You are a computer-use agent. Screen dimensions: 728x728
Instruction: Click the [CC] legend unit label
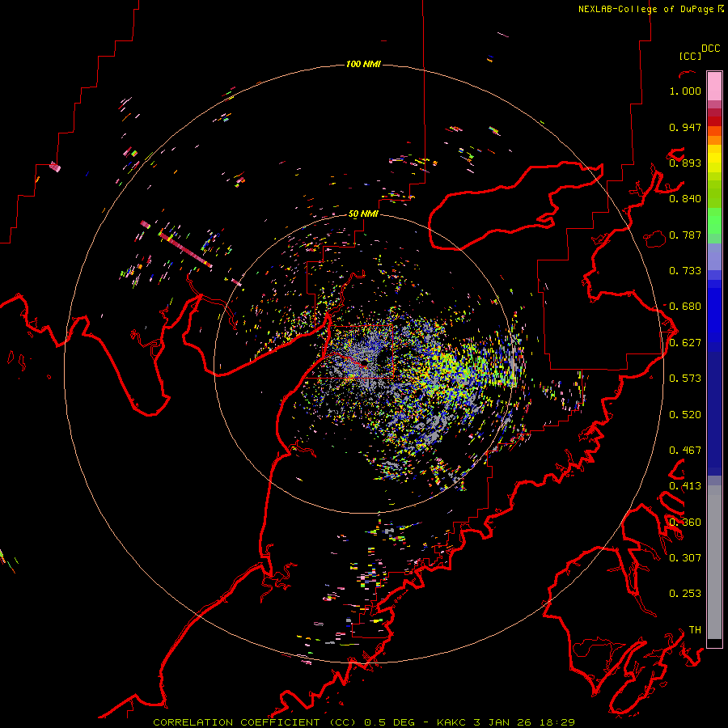click(690, 56)
